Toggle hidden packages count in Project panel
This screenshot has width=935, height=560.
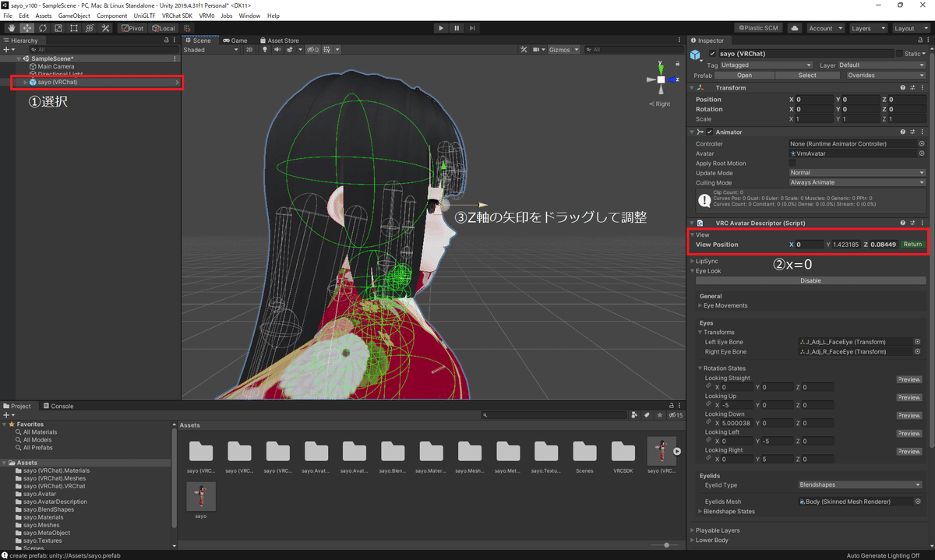(675, 415)
